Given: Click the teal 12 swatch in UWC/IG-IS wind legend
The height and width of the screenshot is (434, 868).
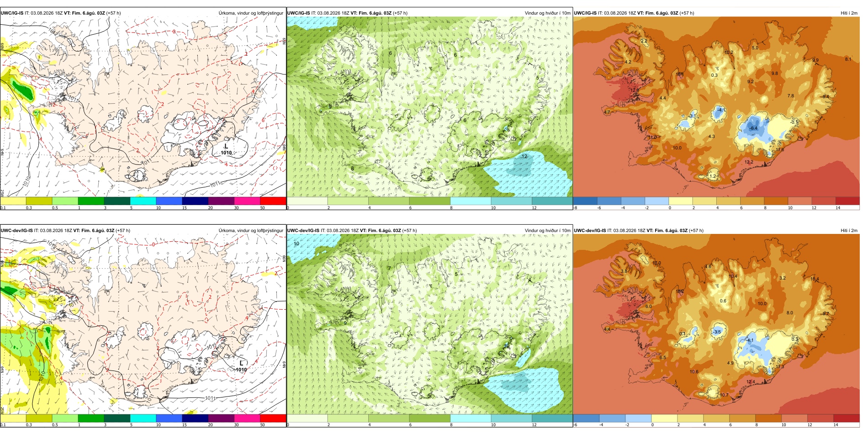Looking at the screenshot, I should (552, 201).
